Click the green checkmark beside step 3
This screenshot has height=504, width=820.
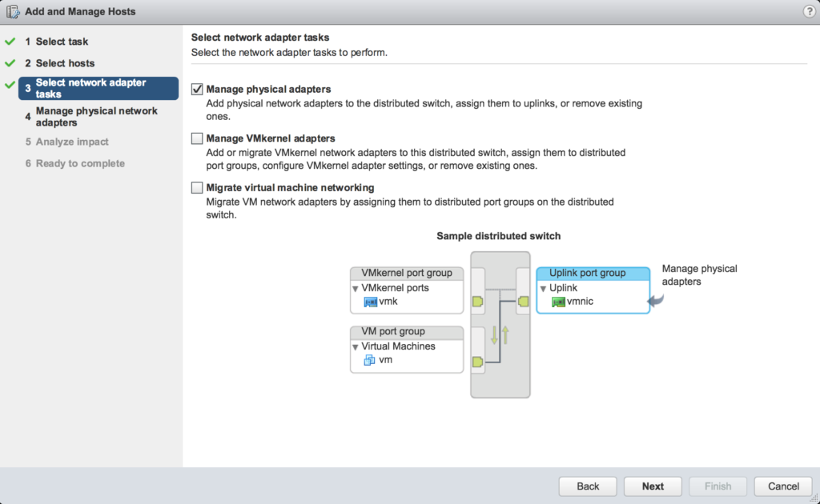(10, 85)
